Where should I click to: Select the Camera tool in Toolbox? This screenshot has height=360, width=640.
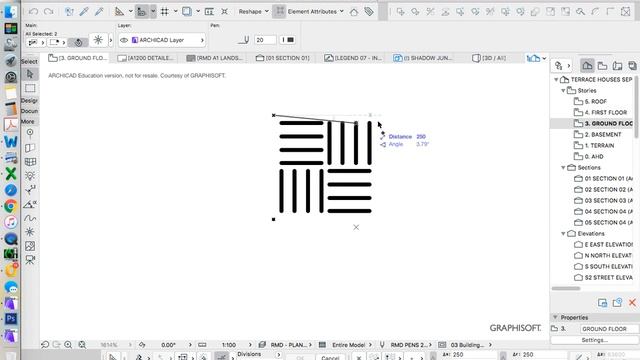coord(30,260)
